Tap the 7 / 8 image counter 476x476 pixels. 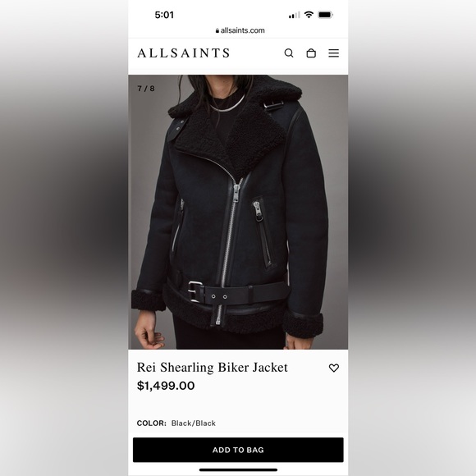[146, 89]
